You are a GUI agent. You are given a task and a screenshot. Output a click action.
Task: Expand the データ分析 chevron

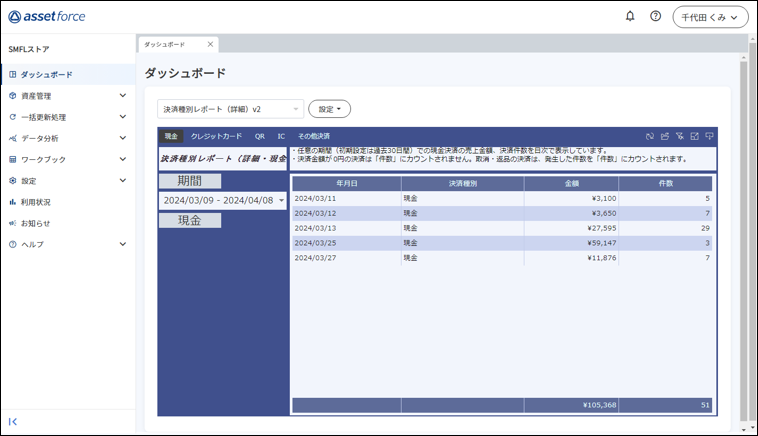click(123, 138)
